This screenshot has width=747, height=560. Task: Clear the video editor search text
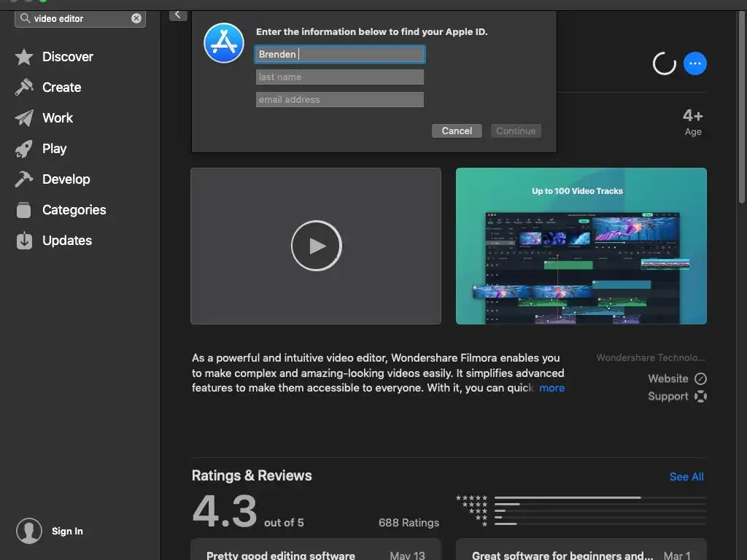click(x=136, y=18)
